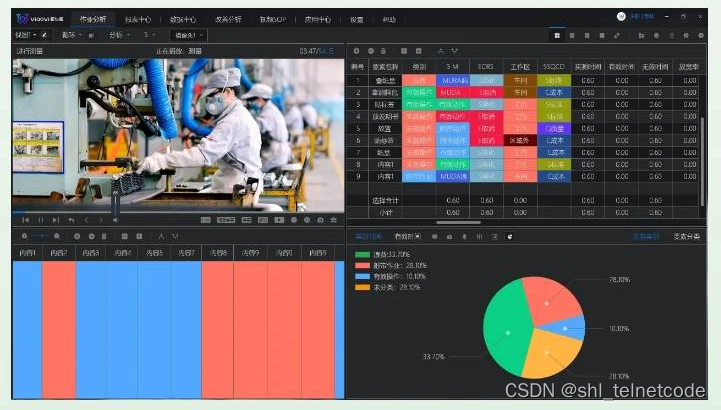Click the zoom-out knob in the timeline toolbar
Viewport: 721px width, 410px height.
tap(24, 236)
